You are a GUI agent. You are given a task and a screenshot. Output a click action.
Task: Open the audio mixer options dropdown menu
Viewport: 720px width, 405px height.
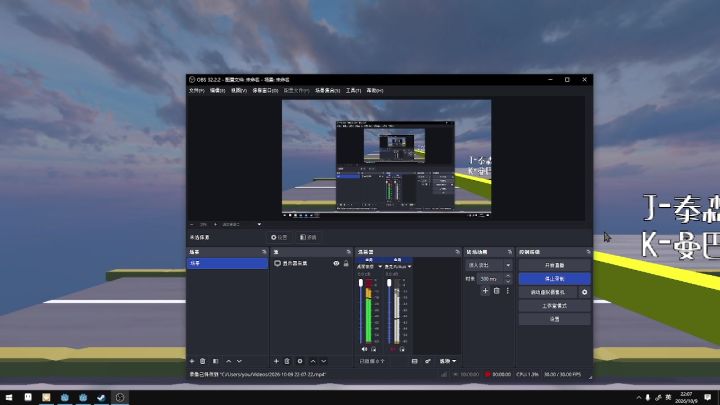(448, 361)
